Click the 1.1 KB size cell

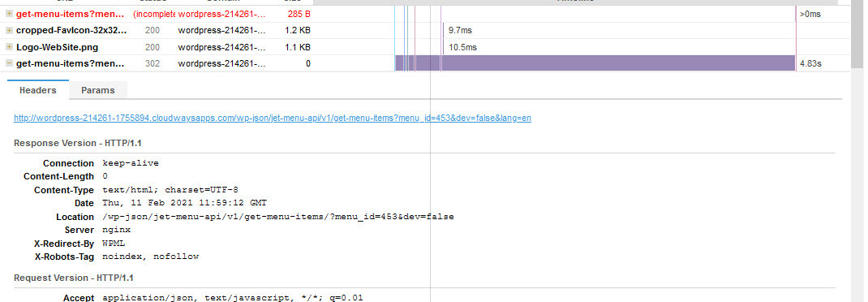point(297,47)
